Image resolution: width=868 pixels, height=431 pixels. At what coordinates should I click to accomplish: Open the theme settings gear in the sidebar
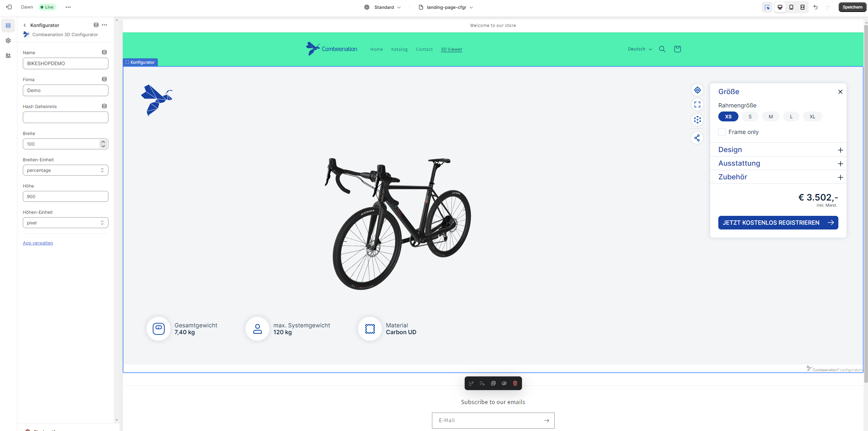pyautogui.click(x=8, y=41)
